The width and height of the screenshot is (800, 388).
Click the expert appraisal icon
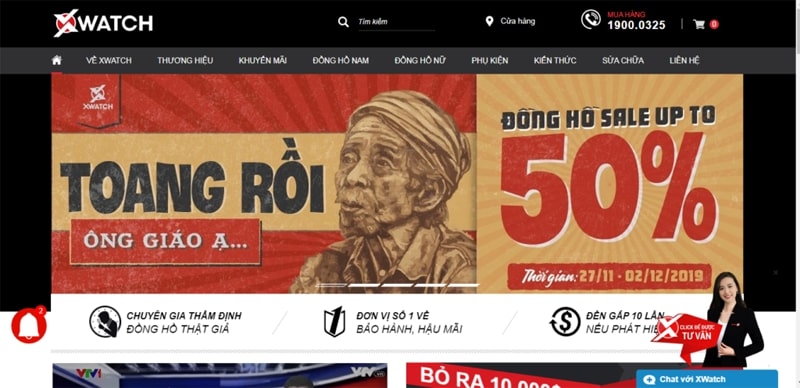(105, 322)
